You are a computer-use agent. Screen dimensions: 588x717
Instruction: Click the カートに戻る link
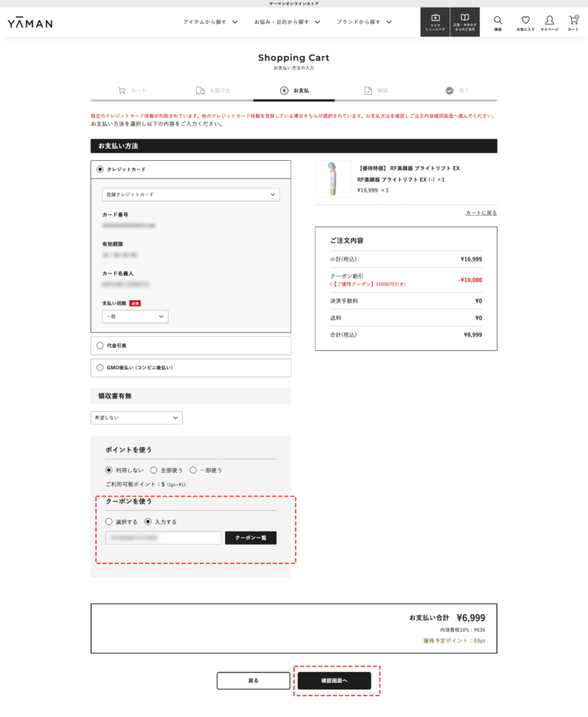click(x=481, y=213)
